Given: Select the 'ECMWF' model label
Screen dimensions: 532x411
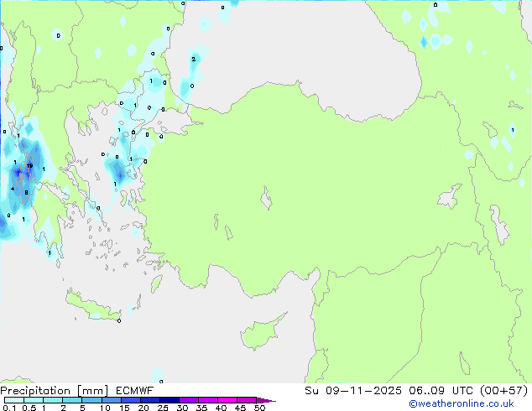Looking at the screenshot, I should [134, 391].
